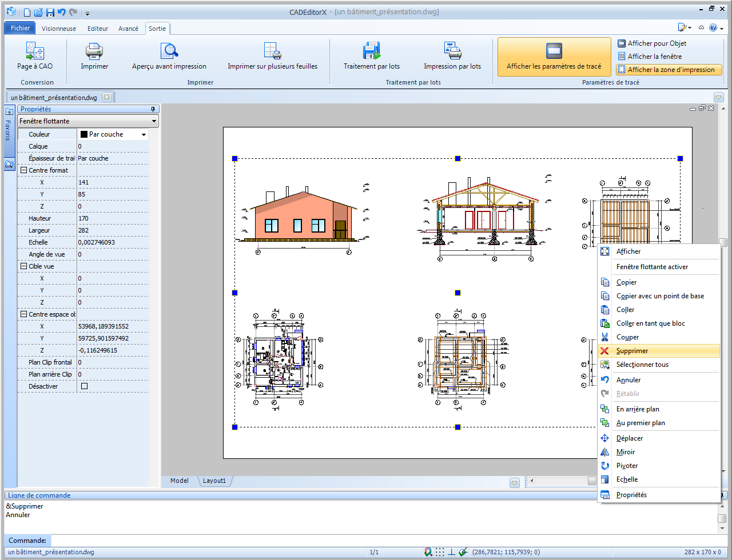Click the black Couleur swatch

click(84, 134)
